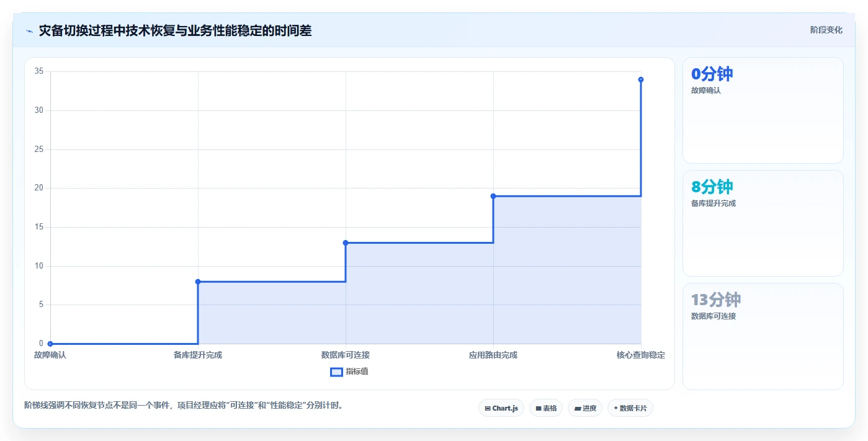Click the data point at value 0
Screen dimensions: 868x441
pos(50,344)
